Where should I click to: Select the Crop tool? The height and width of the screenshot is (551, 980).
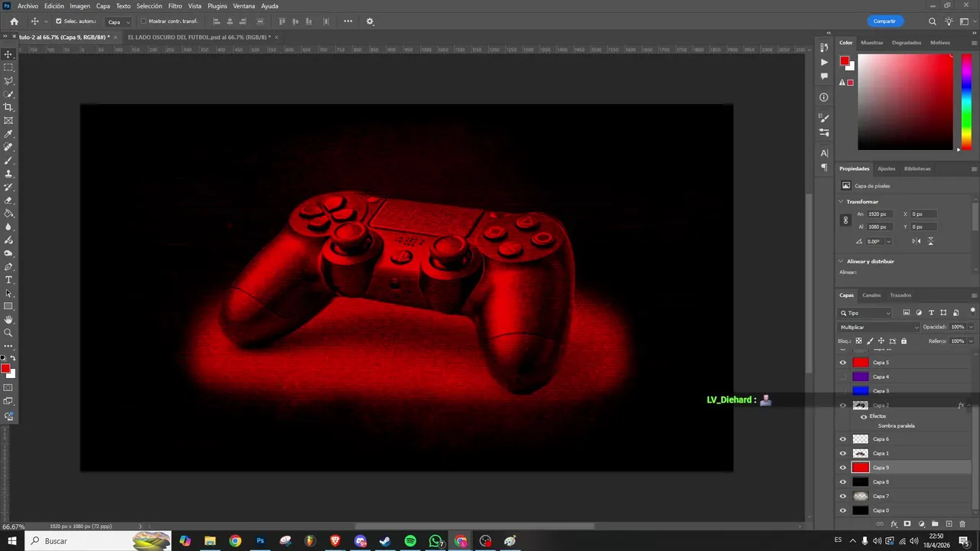click(8, 107)
